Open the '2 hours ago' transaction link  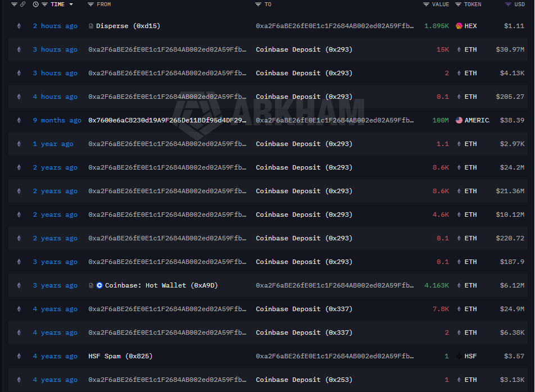[x=55, y=26]
